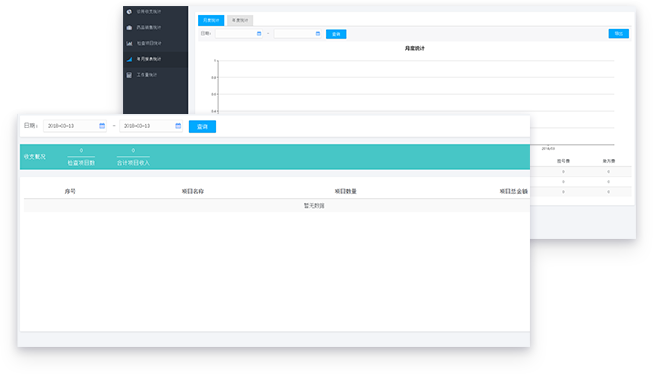This screenshot has width=653, height=374.
Task: Click the 查询 button beside the 2018 dates
Action: (x=202, y=127)
